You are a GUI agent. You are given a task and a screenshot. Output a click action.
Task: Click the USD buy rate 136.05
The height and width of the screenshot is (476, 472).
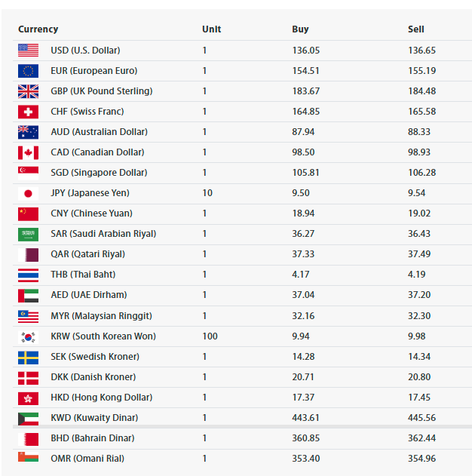click(x=306, y=51)
